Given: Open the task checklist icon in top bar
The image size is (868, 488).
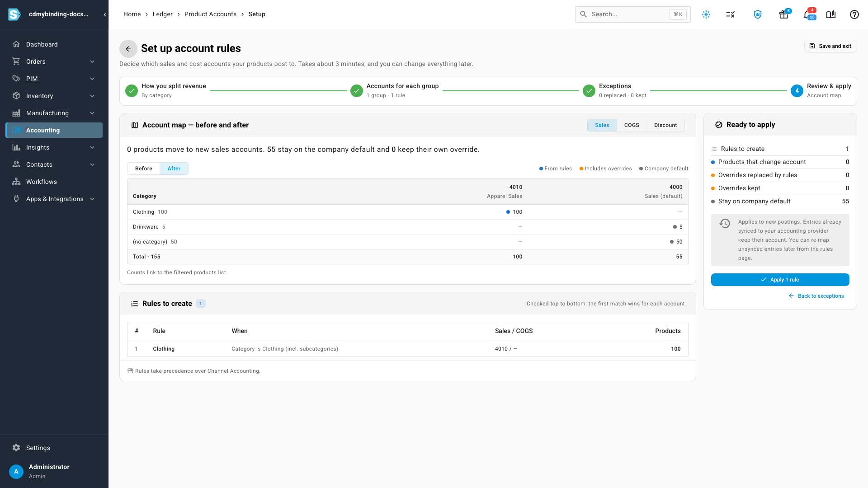Looking at the screenshot, I should point(731,14).
